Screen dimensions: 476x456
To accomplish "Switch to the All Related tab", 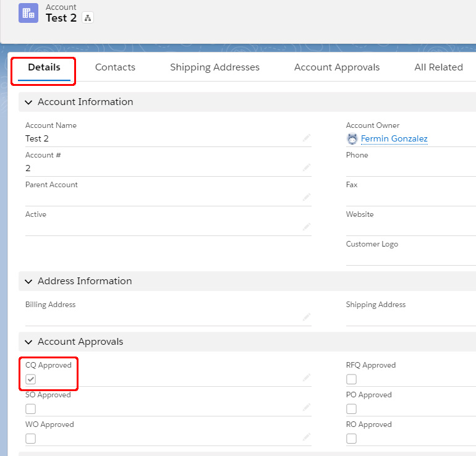I will click(x=439, y=67).
